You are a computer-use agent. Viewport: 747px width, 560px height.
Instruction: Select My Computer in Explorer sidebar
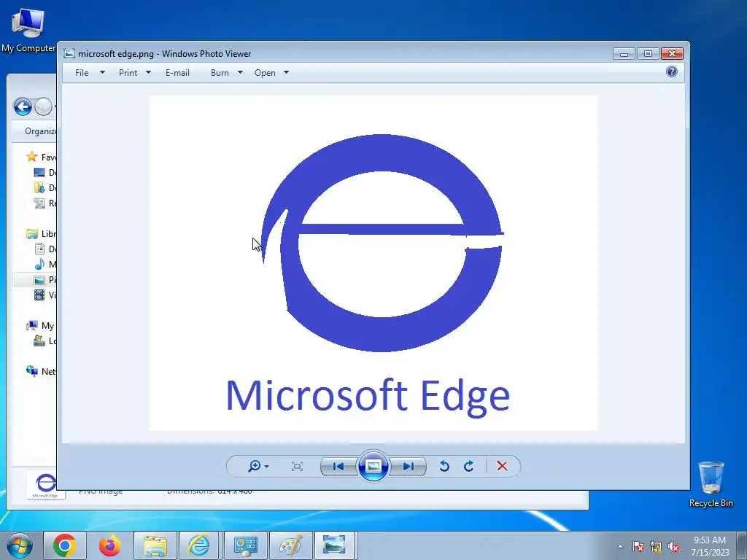pos(41,326)
